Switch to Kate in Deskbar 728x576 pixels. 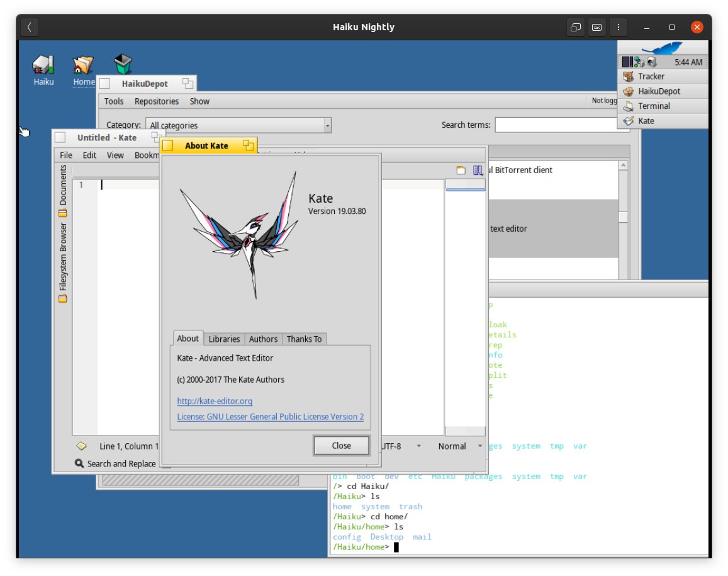(x=663, y=121)
